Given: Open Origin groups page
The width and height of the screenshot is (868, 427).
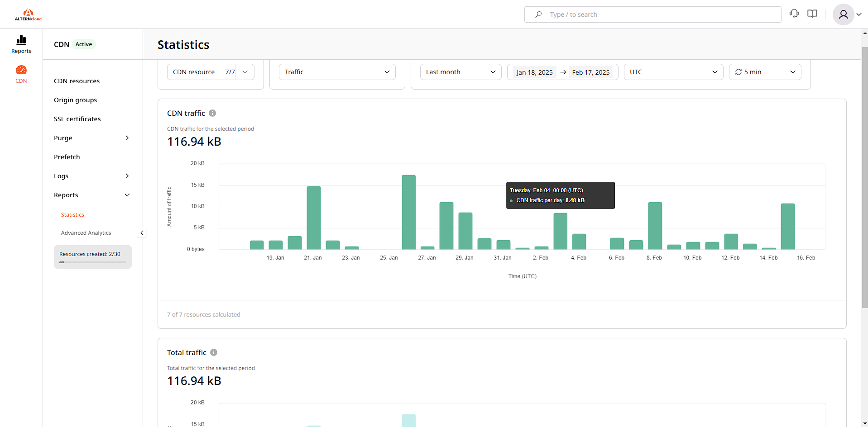Looking at the screenshot, I should (76, 100).
